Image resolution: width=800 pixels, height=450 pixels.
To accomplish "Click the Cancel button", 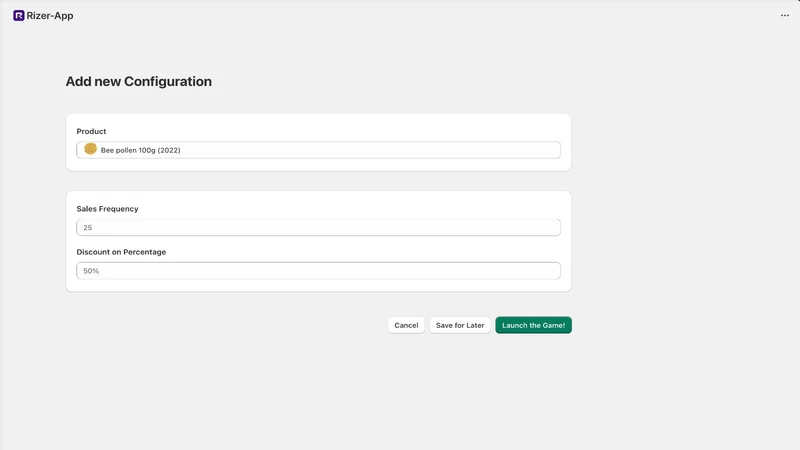I will pyautogui.click(x=406, y=325).
